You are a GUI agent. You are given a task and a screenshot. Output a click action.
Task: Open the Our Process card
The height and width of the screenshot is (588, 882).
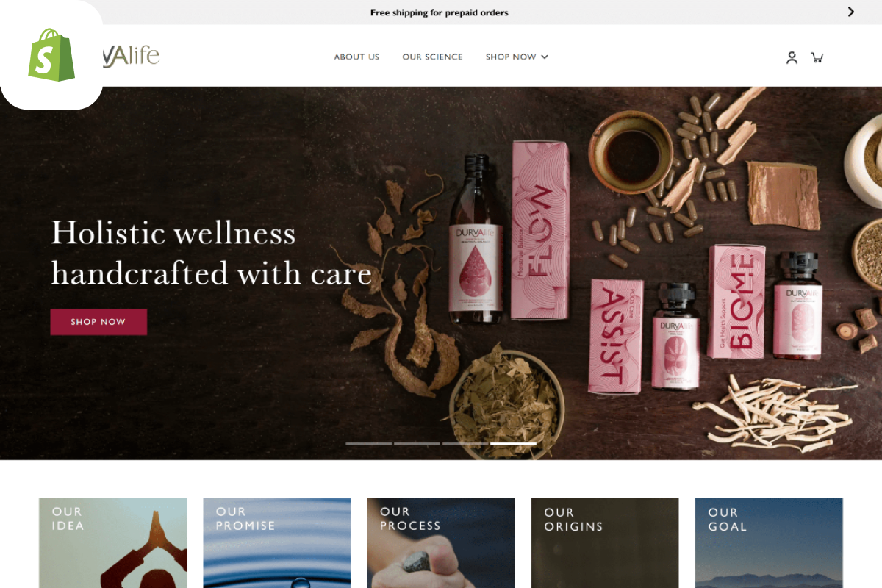tap(441, 542)
